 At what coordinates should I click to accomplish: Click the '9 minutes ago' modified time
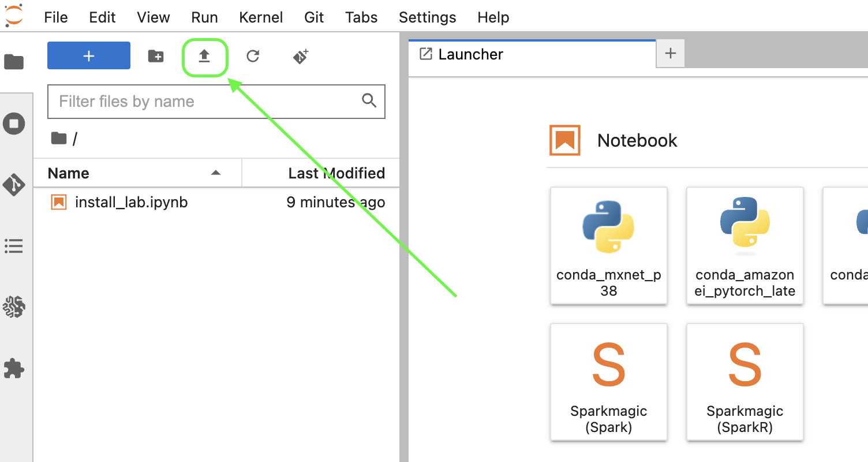coord(336,202)
